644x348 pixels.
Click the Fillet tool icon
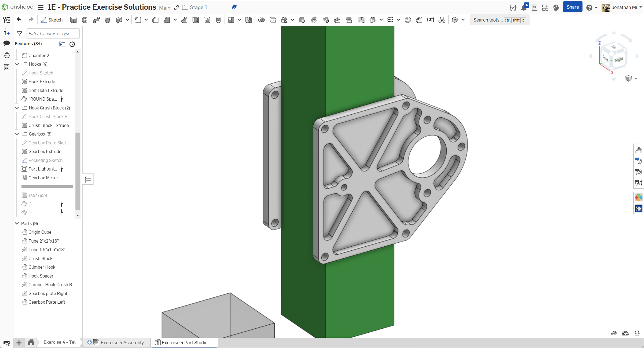point(138,20)
